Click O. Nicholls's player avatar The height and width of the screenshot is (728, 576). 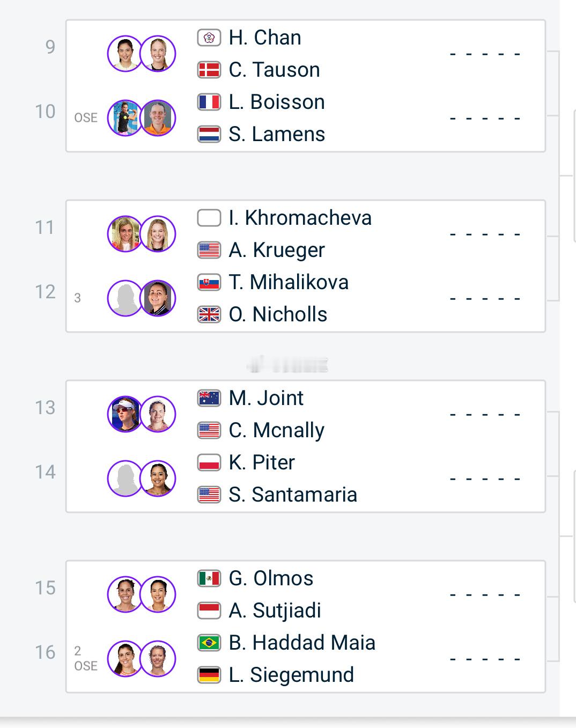pos(158,298)
